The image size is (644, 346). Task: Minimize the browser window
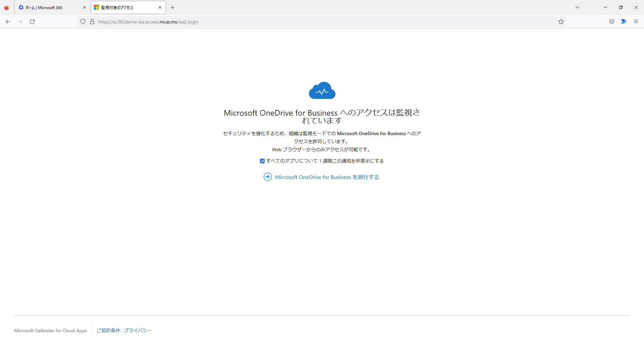605,7
